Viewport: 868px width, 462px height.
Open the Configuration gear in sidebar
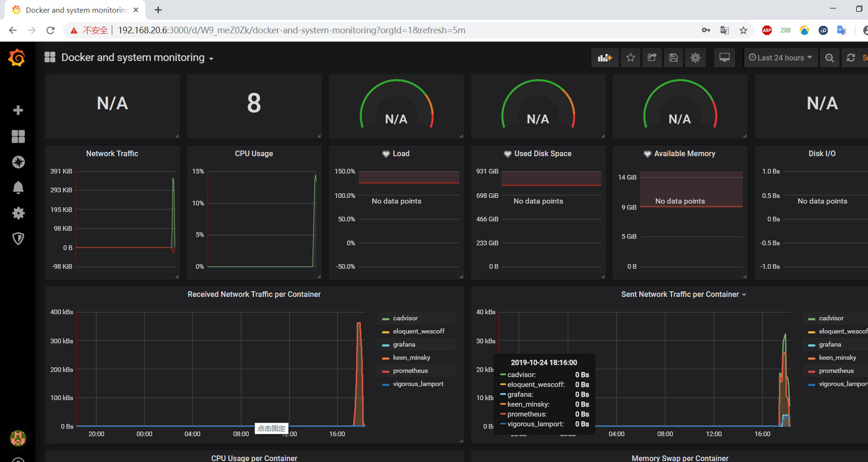tap(18, 213)
